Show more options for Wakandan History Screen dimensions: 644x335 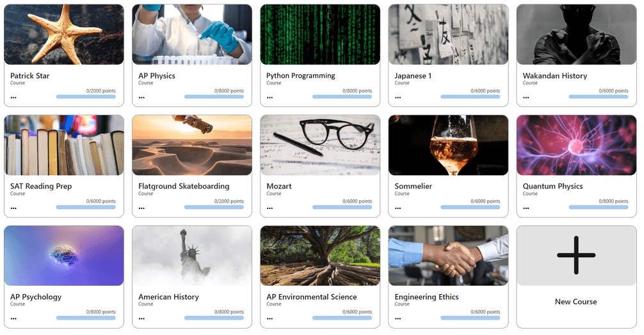(526, 98)
